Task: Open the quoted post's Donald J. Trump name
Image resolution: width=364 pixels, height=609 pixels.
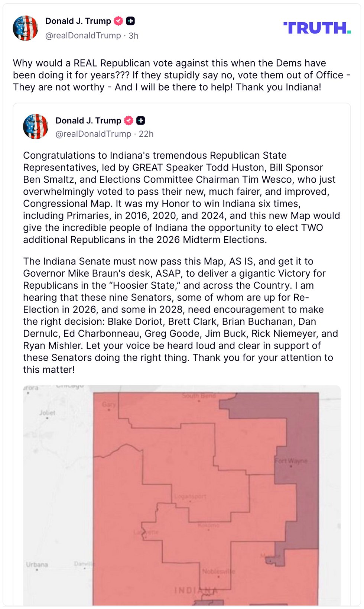Action: point(88,121)
